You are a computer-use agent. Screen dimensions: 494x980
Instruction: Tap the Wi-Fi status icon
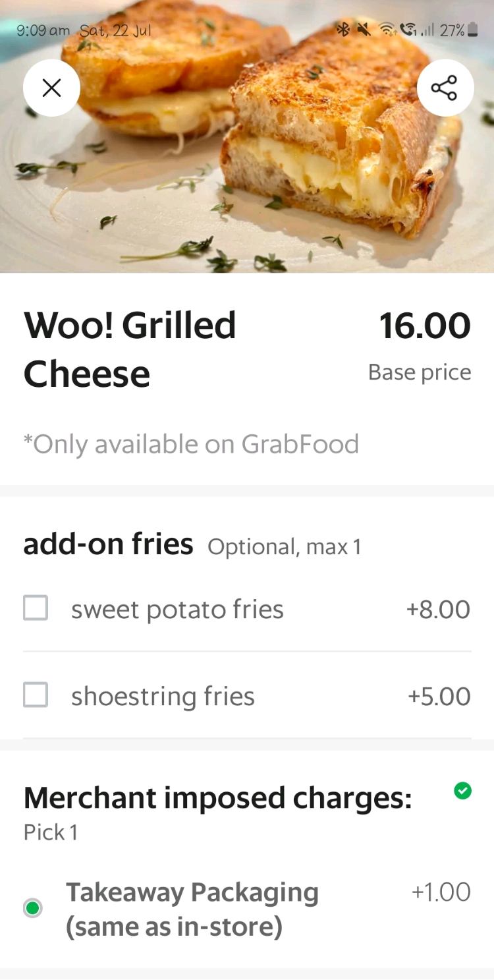(386, 30)
